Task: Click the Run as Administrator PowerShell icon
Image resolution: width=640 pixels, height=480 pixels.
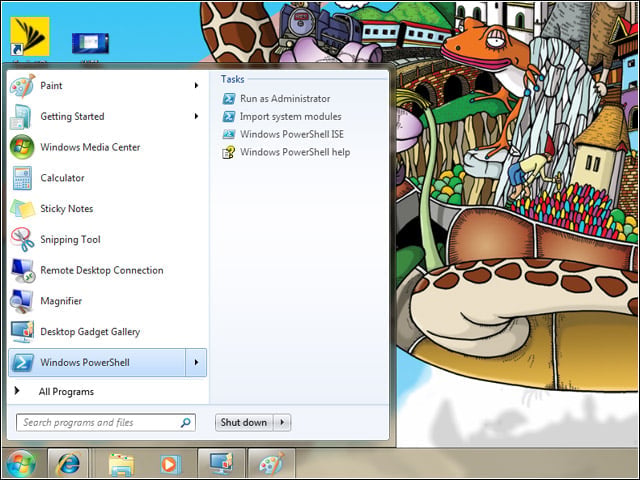Action: tap(229, 99)
